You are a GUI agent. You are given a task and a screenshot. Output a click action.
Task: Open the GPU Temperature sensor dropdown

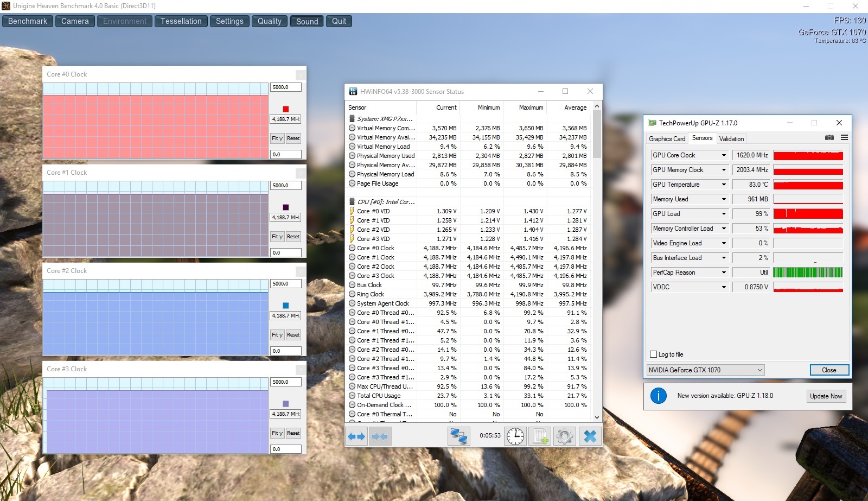(724, 185)
